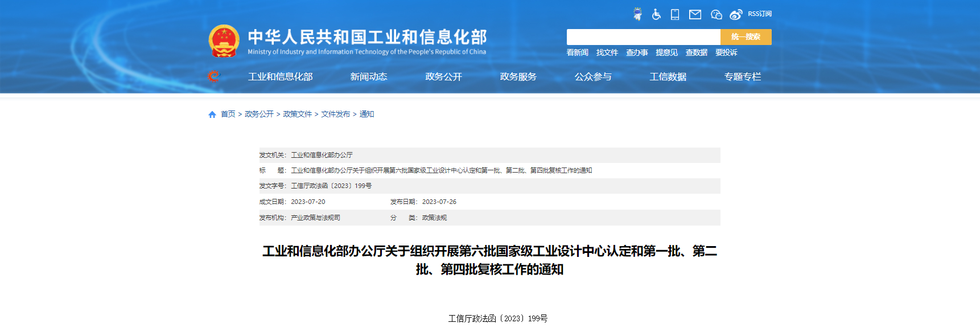Click the 要投诉 quick link
Screen dimensions: 980x327
(726, 52)
